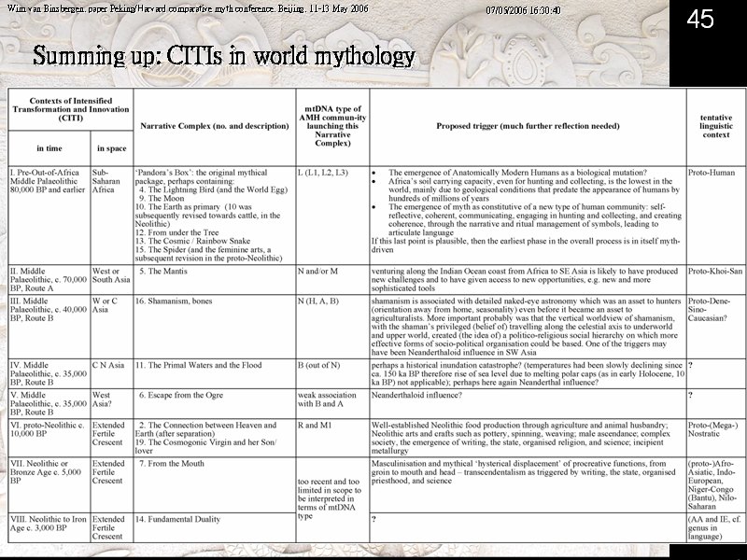The width and height of the screenshot is (747, 560).
Task: Click '9. The Moon' list entry
Action: click(162, 198)
